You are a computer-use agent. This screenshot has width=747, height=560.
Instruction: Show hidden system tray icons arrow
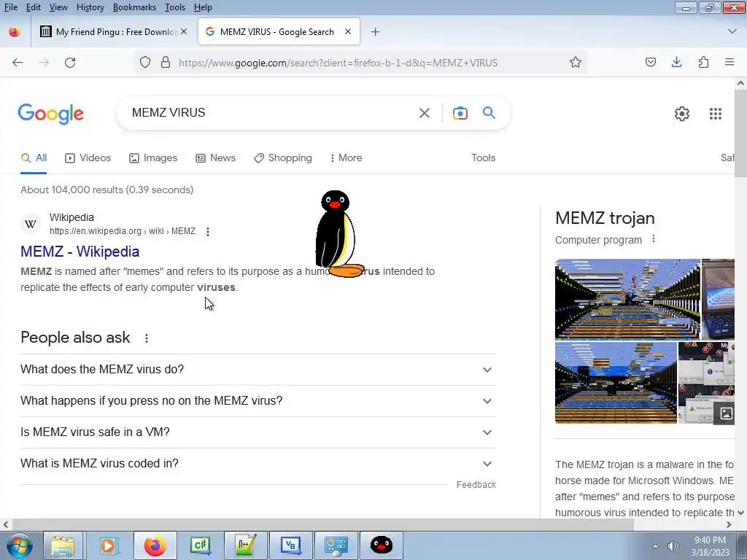click(656, 546)
